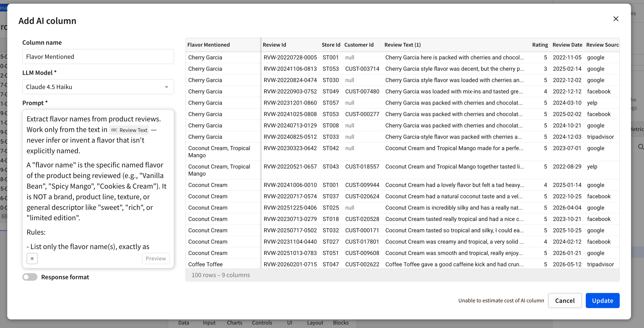Switch to the Data tab
Viewport: 644px width, 328px height.
click(x=183, y=322)
